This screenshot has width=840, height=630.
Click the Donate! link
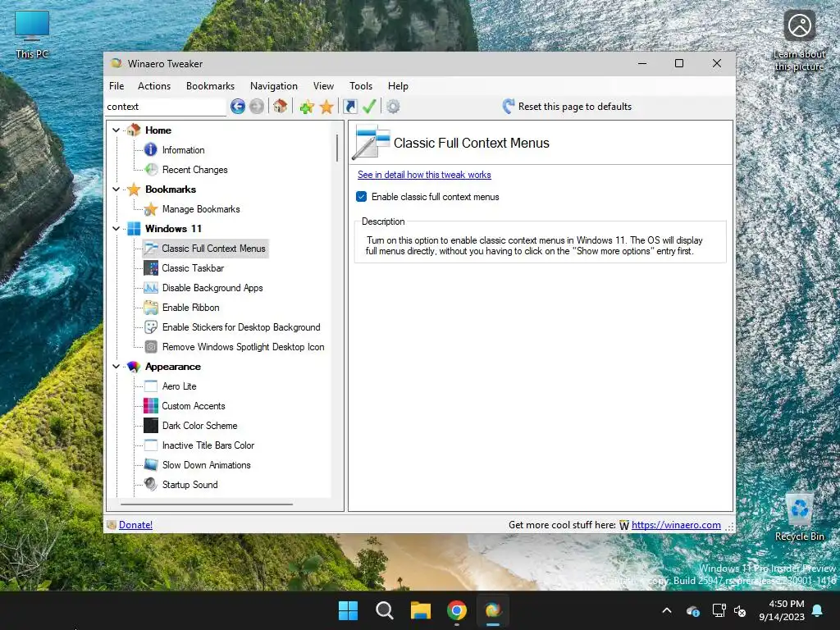[135, 525]
